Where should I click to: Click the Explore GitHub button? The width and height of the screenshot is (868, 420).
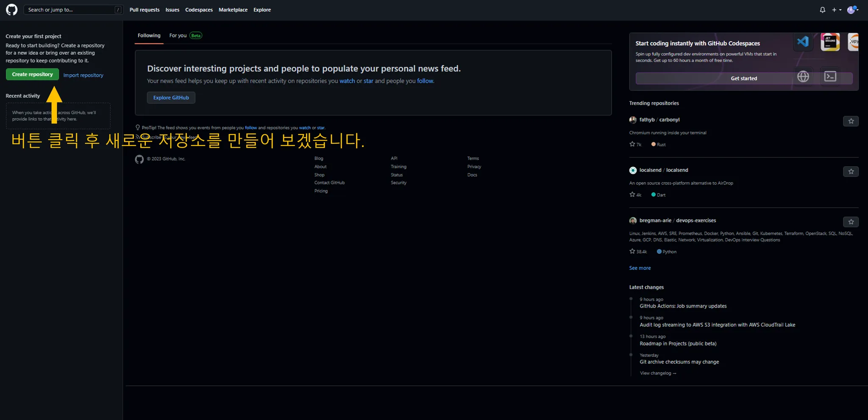coord(171,98)
